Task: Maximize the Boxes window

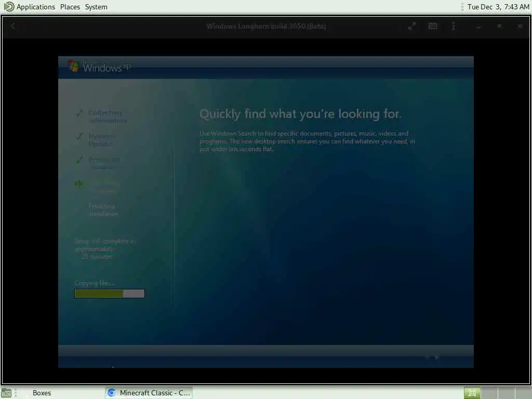Action: coord(499,26)
